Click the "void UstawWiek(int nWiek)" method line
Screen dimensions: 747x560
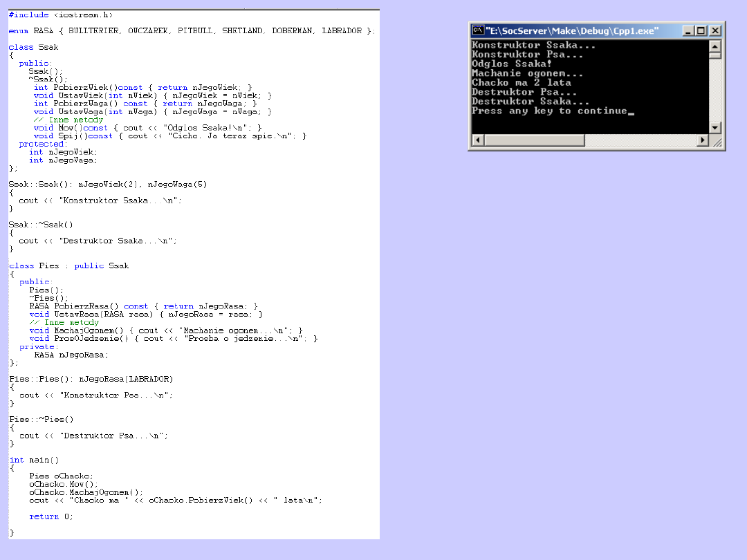152,95
